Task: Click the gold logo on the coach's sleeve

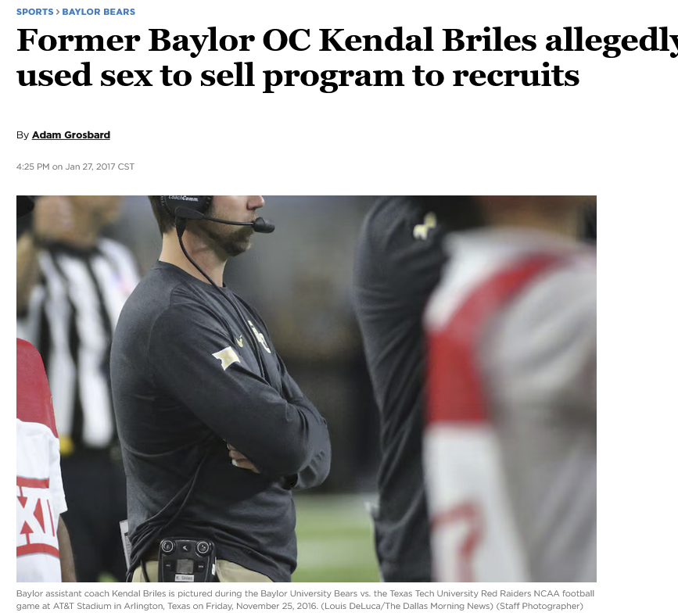Action: 226,358
